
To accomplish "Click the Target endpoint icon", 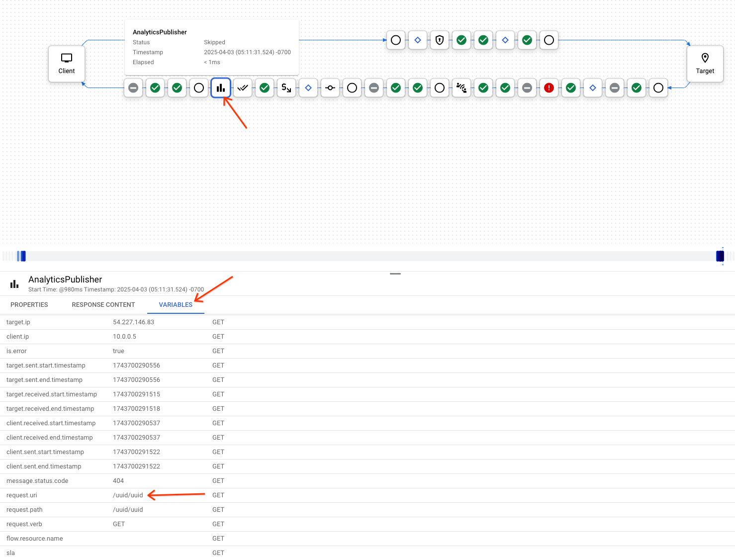I will 705,63.
